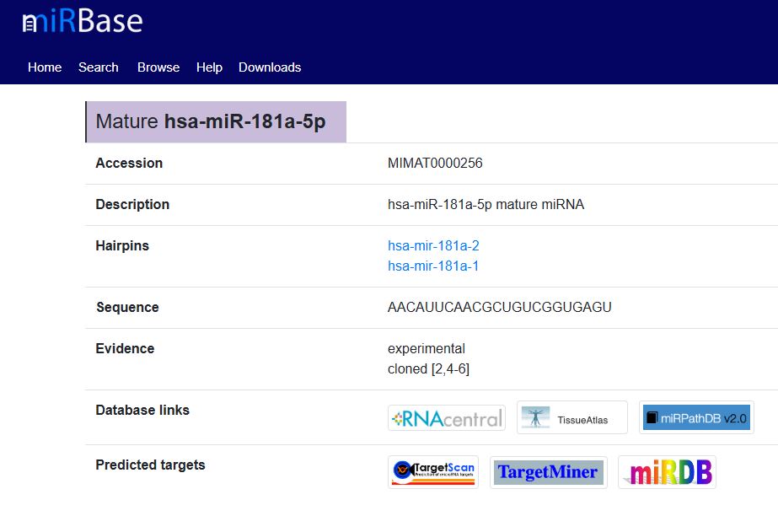The image size is (778, 532).
Task: Open the miRPathDB v2.0 logo
Action: (695, 417)
